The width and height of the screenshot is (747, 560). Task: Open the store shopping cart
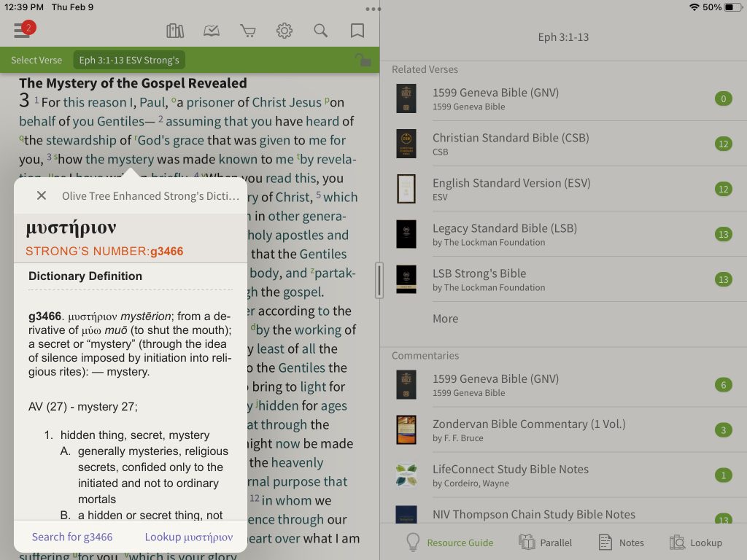pyautogui.click(x=248, y=31)
